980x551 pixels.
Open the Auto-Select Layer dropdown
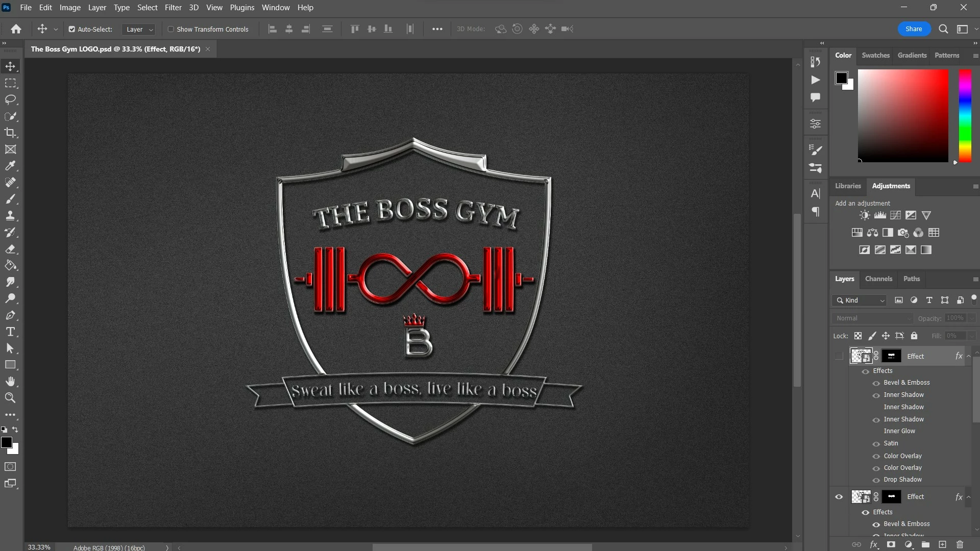(x=139, y=29)
